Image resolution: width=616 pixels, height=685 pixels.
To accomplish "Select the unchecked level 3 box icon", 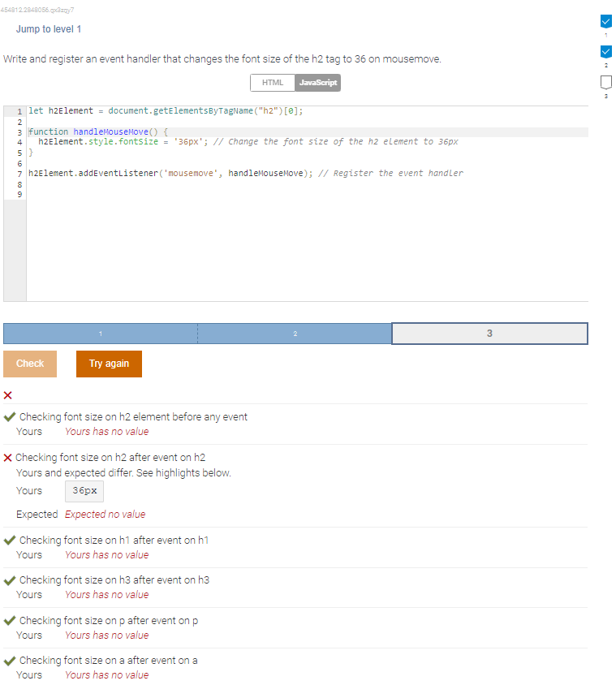I will click(x=605, y=82).
